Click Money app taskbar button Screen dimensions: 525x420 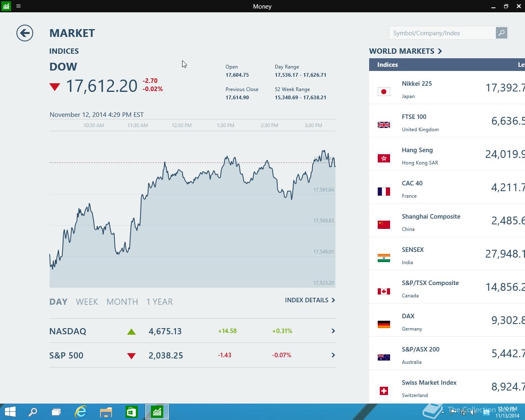157,412
